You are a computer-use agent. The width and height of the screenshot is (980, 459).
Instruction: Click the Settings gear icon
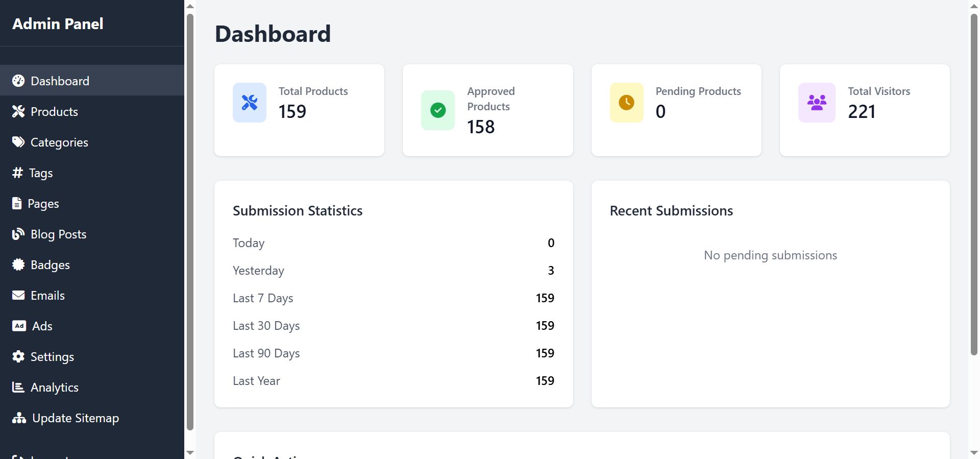[x=18, y=356]
